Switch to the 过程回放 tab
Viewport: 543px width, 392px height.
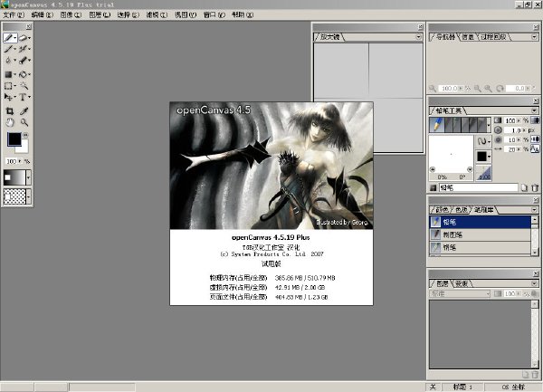pyautogui.click(x=493, y=37)
